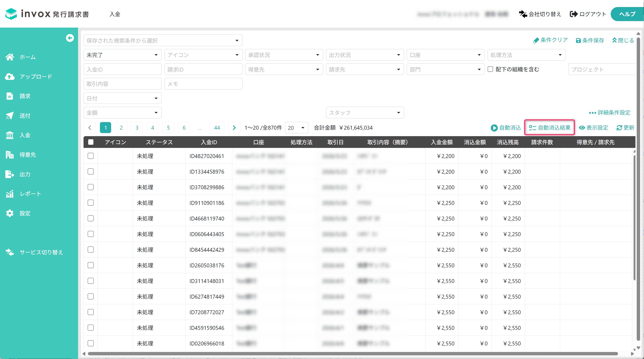The width and height of the screenshot is (644, 359).
Task: Click the ヘルプ button
Action: pos(627,14)
